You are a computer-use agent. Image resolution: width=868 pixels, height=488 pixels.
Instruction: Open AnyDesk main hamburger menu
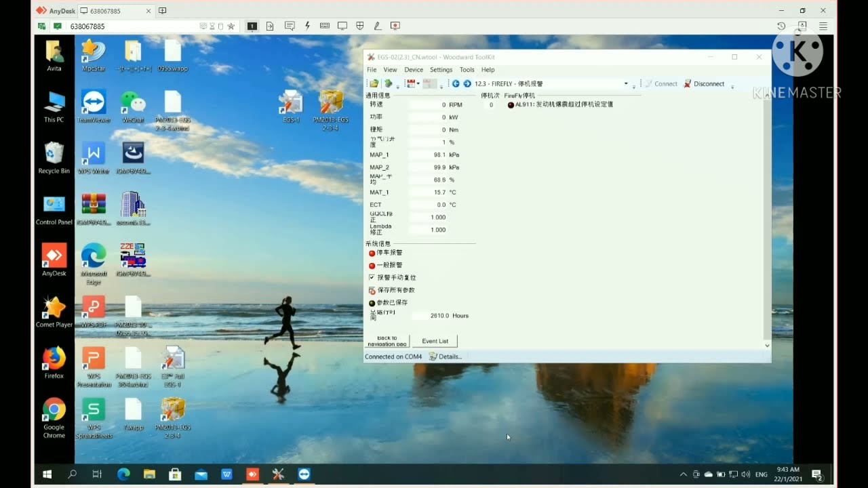(x=823, y=26)
